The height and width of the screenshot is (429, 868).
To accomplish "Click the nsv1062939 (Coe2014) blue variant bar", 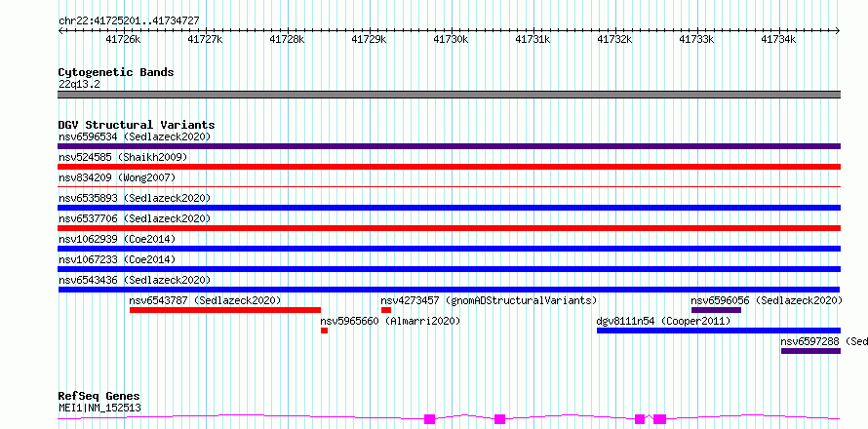I will click(x=449, y=249).
